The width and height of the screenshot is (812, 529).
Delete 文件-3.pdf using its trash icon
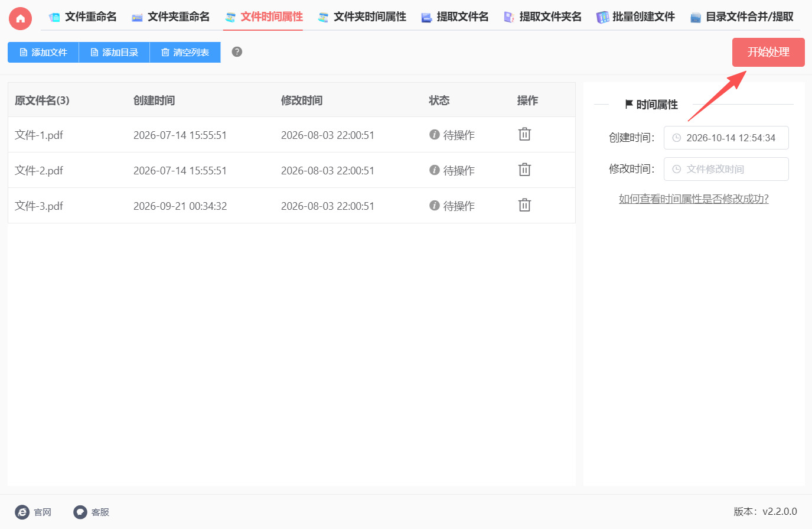coord(524,205)
